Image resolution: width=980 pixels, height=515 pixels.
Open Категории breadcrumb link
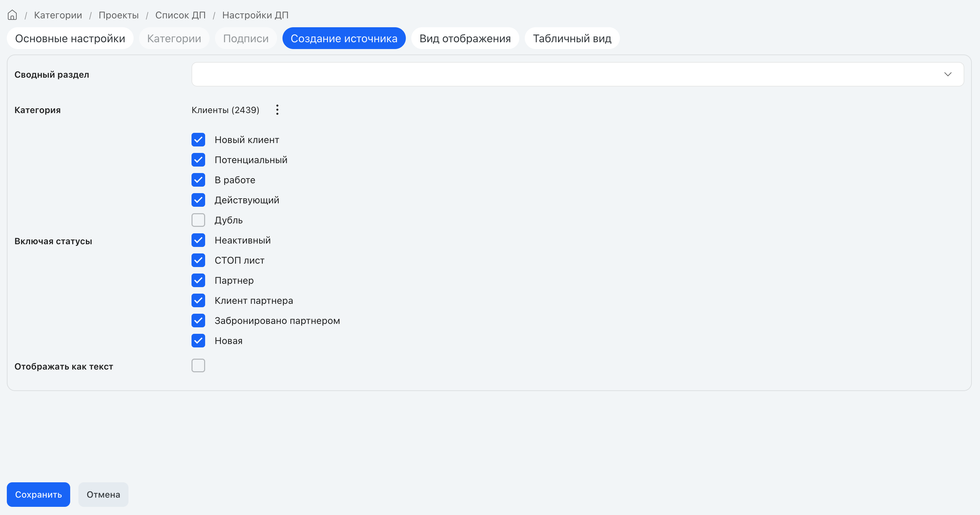click(x=58, y=15)
